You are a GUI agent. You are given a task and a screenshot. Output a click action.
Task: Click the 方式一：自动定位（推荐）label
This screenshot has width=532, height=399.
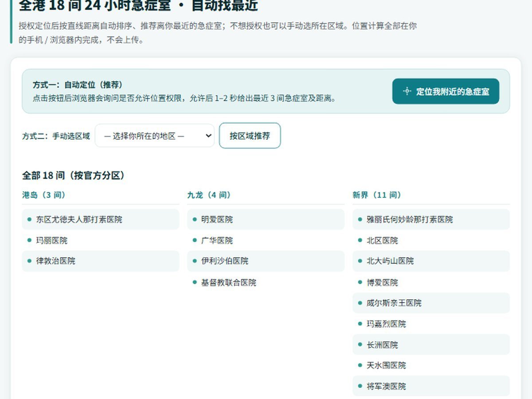78,85
